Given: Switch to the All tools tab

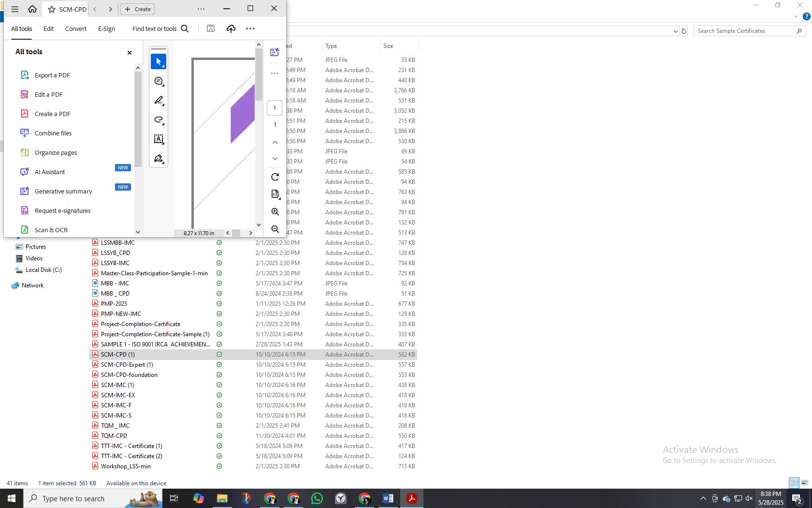Looking at the screenshot, I should pos(22,29).
